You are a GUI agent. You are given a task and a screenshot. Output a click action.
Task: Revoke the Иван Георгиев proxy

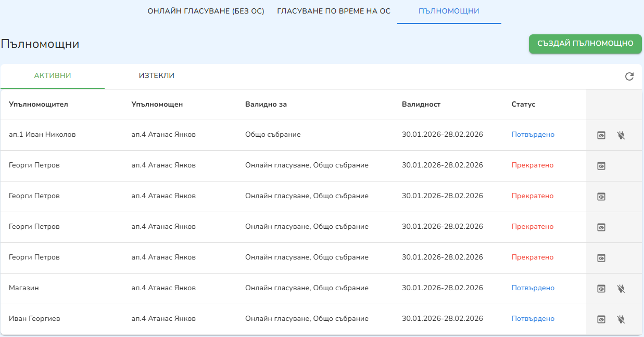(x=621, y=319)
